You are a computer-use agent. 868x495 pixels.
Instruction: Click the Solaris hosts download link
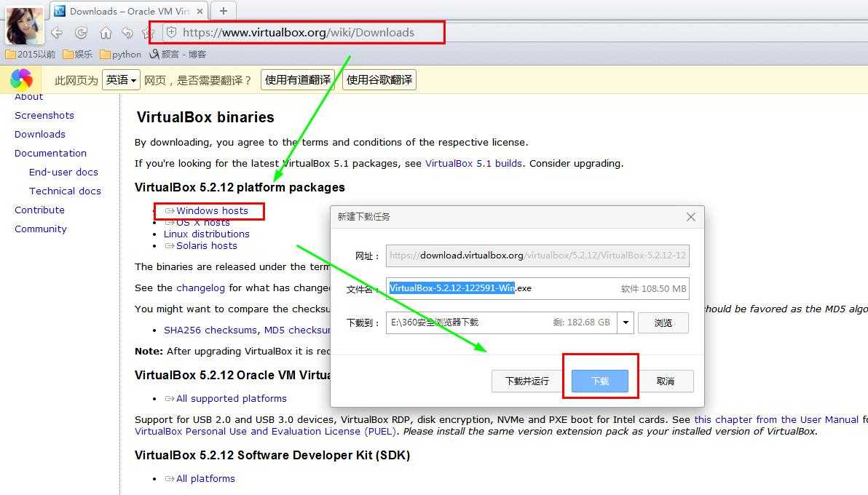pyautogui.click(x=201, y=245)
